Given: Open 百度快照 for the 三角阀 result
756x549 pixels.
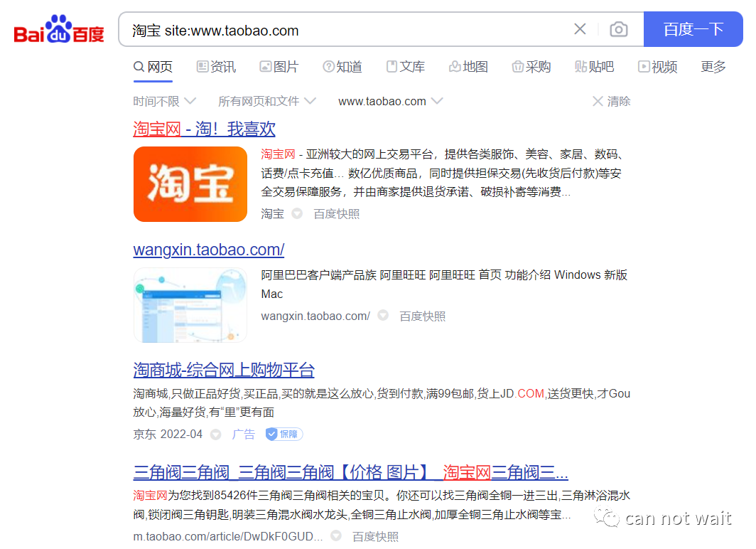Looking at the screenshot, I should 376,536.
